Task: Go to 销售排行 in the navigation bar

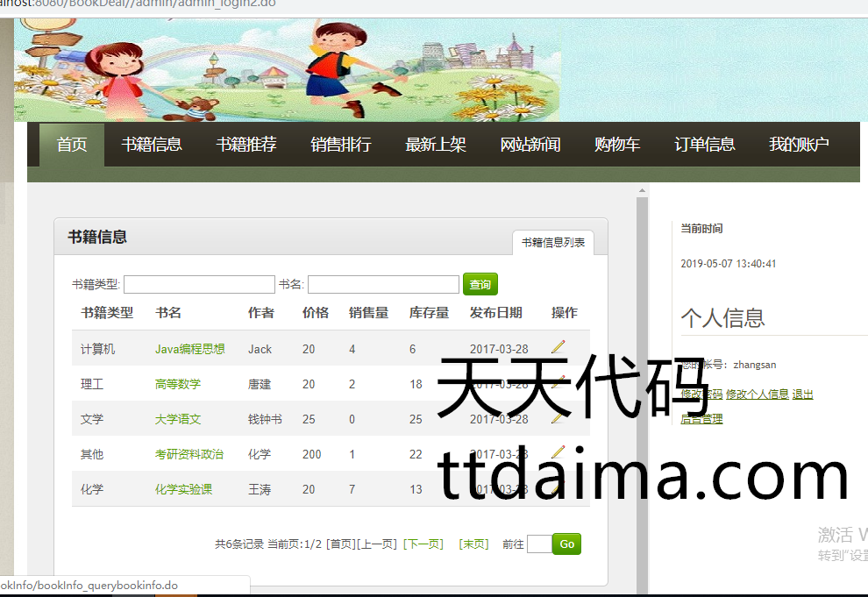Action: [x=341, y=145]
